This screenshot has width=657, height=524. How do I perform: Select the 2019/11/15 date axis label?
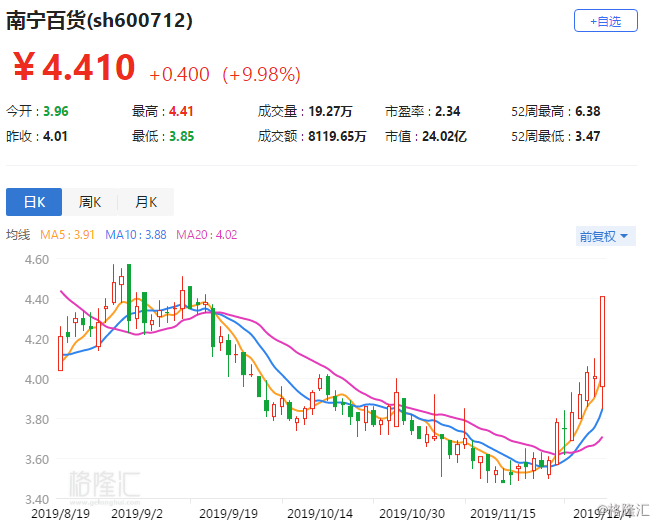(x=503, y=514)
